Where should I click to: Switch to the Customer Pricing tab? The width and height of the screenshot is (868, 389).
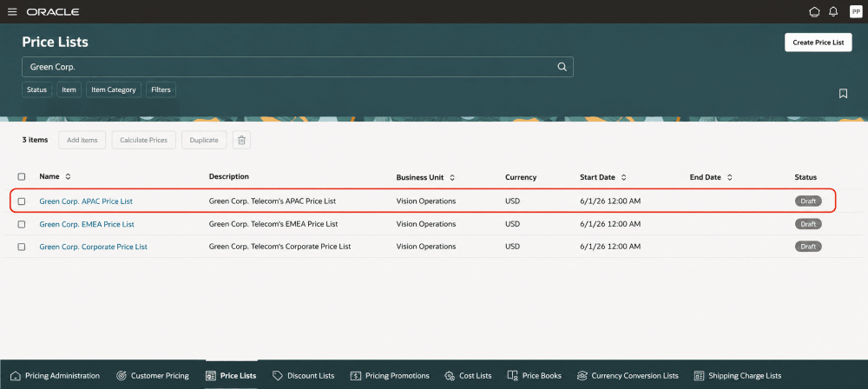pyautogui.click(x=152, y=376)
